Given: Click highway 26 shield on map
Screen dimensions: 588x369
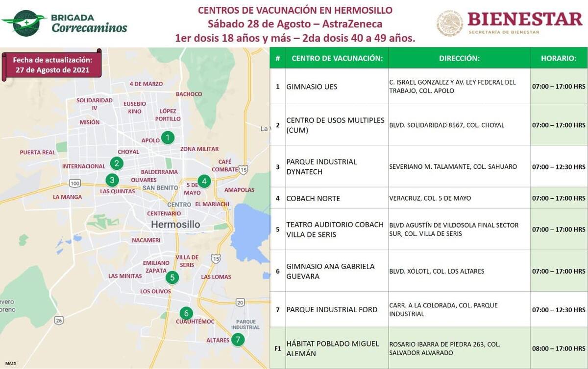Looking at the screenshot, I should click(x=59, y=321).
